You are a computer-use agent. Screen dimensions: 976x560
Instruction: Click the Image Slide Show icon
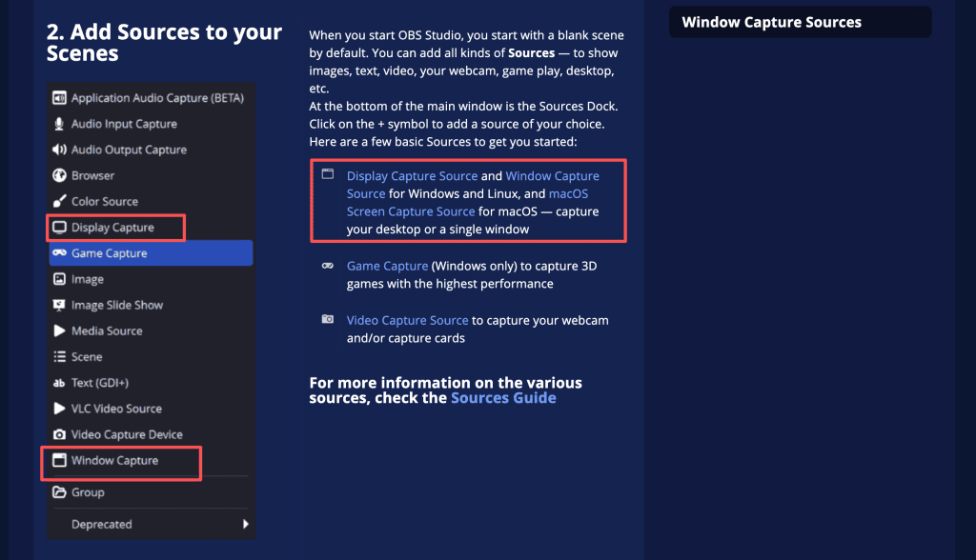pos(59,305)
